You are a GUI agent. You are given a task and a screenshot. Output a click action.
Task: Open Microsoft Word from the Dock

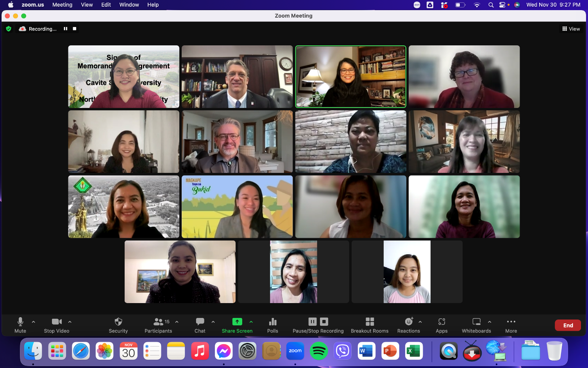point(366,351)
